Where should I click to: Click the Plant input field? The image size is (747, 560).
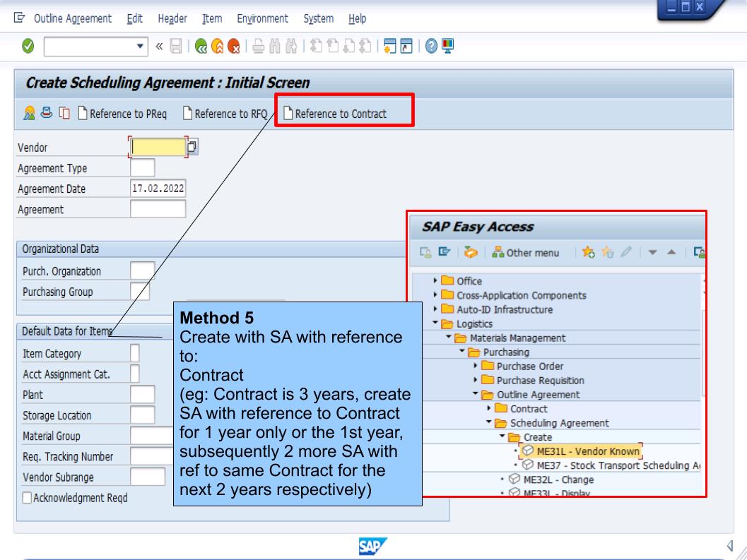143,394
